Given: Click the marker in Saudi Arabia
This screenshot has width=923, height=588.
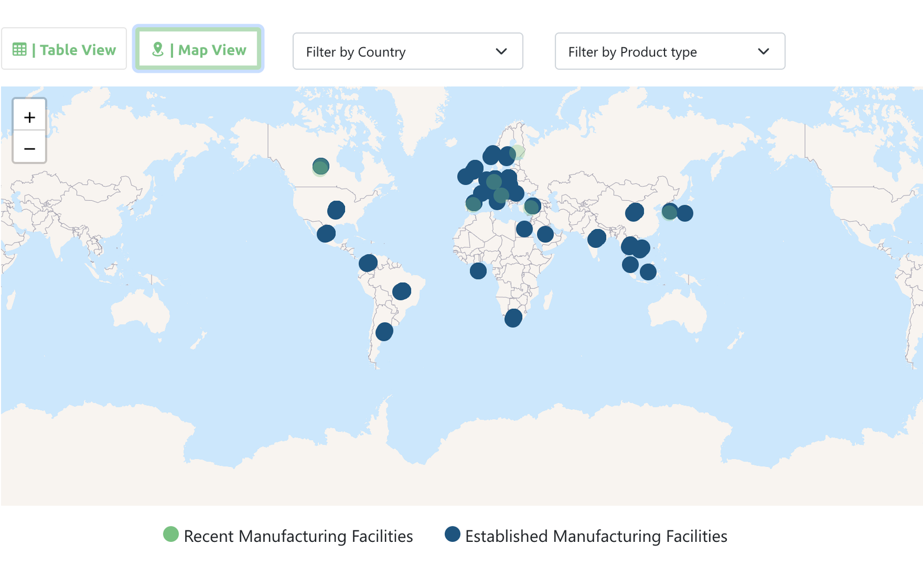Looking at the screenshot, I should [545, 234].
